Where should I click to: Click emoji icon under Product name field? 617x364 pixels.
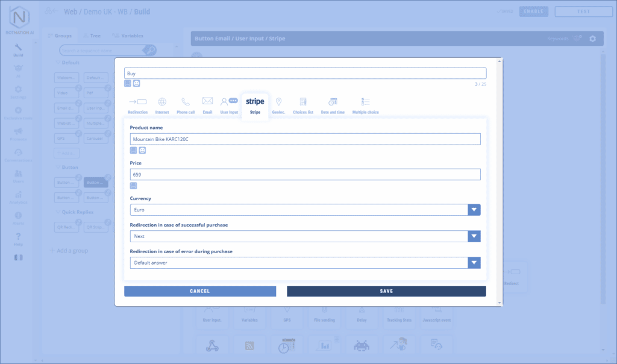[x=142, y=150]
